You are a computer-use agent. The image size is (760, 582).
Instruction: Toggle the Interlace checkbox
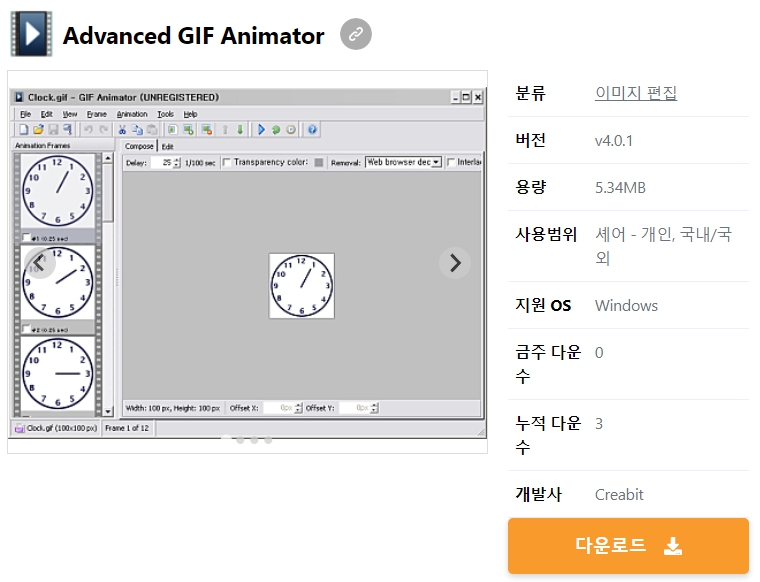451,162
